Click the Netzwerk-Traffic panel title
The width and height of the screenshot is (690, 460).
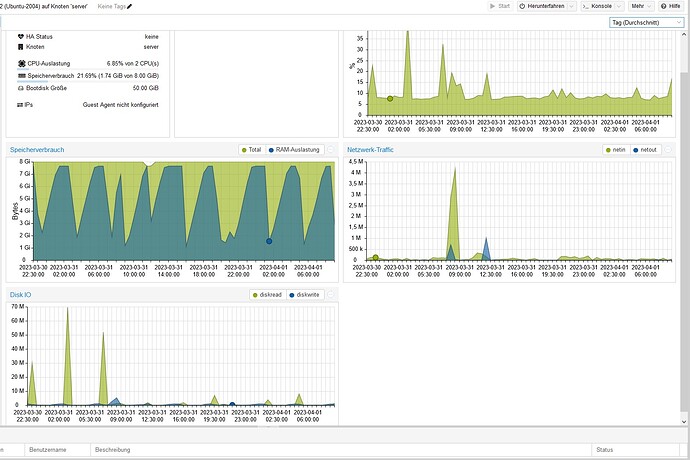tap(370, 150)
